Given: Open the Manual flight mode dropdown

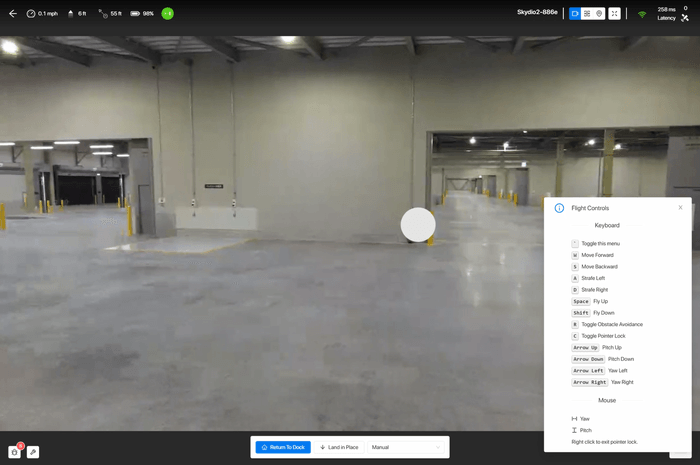Looking at the screenshot, I should click(406, 447).
